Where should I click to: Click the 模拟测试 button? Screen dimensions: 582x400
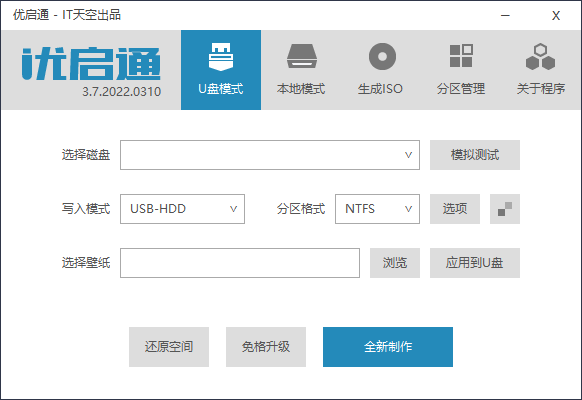click(x=475, y=155)
